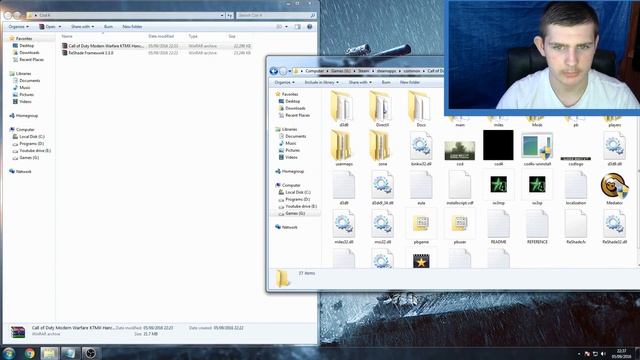The width and height of the screenshot is (640, 360).
Task: Select the iw3mp executable icon
Action: coord(498,184)
